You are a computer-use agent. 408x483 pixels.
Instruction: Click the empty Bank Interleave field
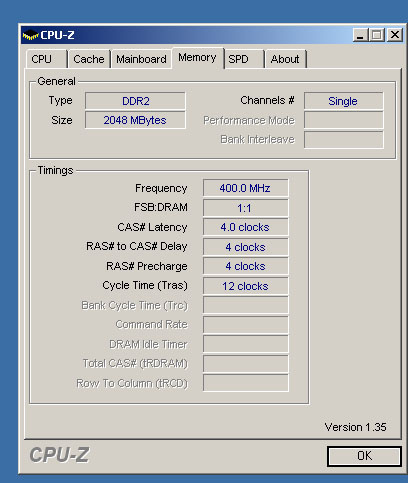(x=343, y=140)
